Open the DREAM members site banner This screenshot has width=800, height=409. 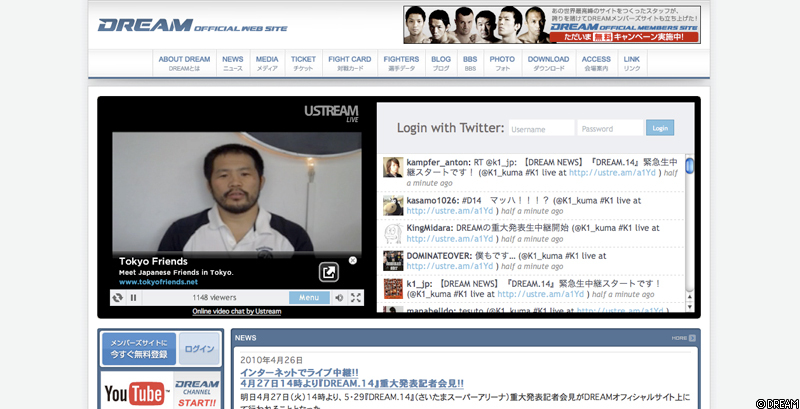click(x=552, y=24)
